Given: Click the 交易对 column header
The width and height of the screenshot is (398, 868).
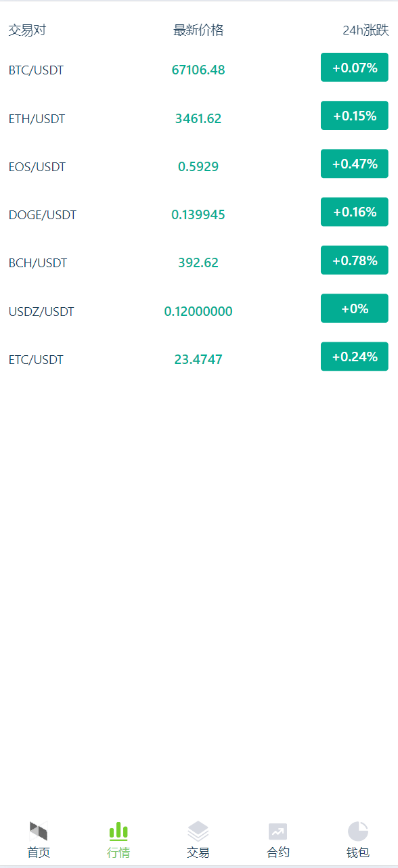Looking at the screenshot, I should coord(27,30).
